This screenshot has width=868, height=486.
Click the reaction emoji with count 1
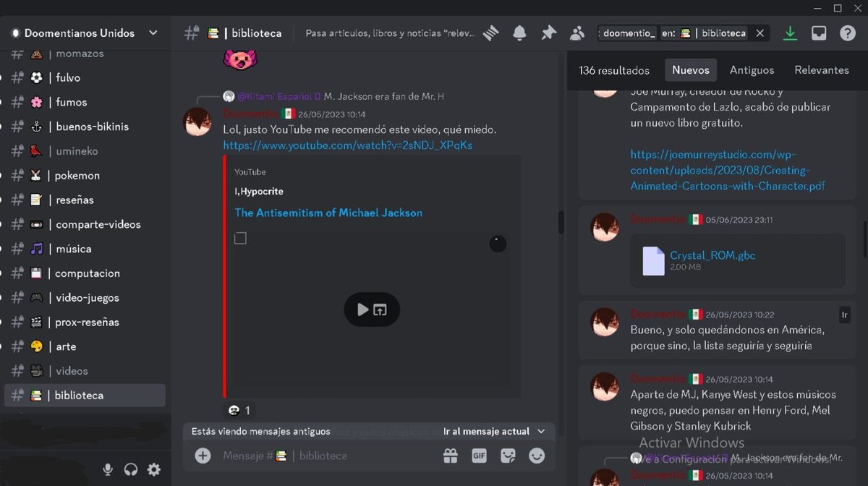(x=239, y=410)
